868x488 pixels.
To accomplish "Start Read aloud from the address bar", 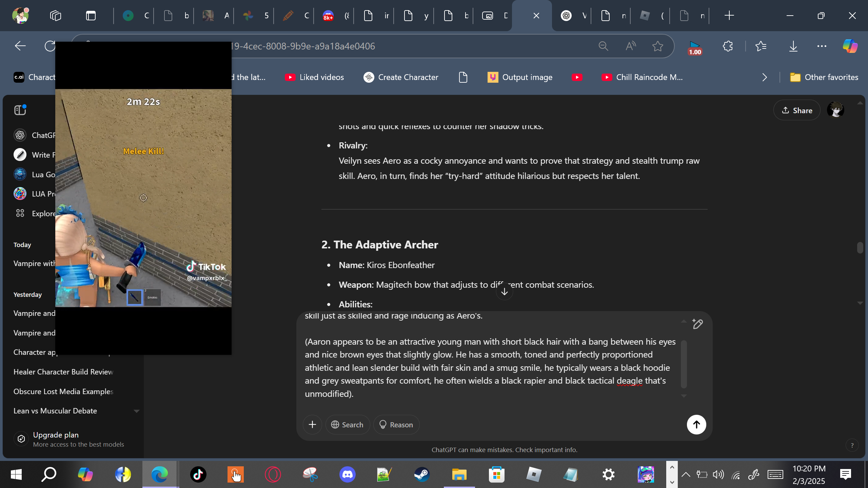I will tap(630, 46).
